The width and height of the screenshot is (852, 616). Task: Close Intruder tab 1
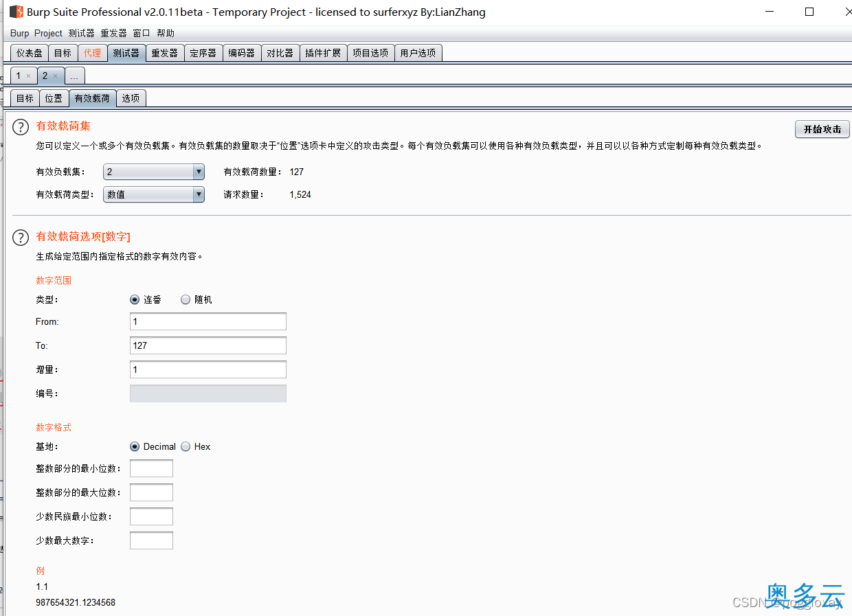coord(28,76)
